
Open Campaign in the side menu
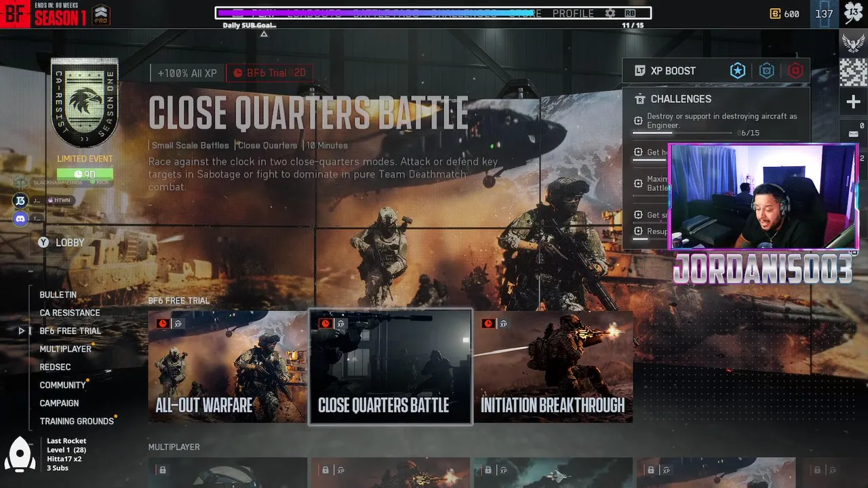(x=59, y=403)
